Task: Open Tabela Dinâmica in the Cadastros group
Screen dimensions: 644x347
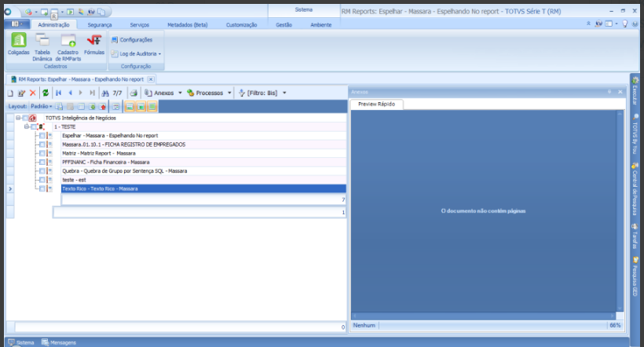Action: click(x=42, y=47)
